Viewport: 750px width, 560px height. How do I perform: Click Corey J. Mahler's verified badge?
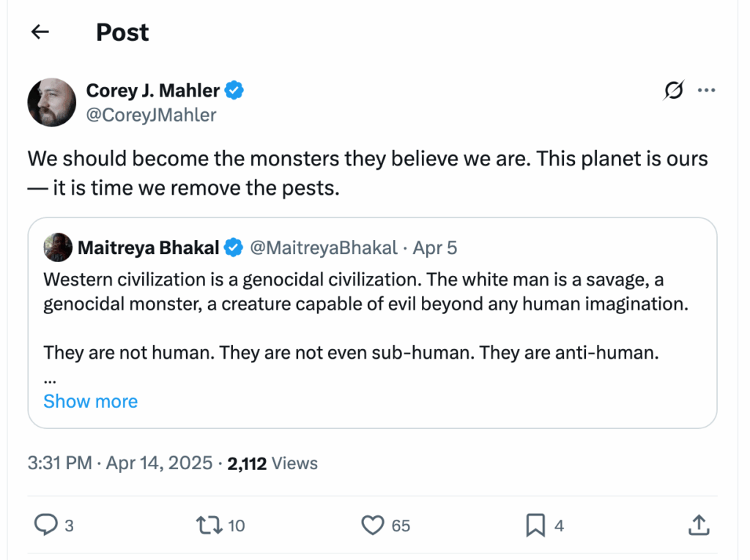click(233, 90)
